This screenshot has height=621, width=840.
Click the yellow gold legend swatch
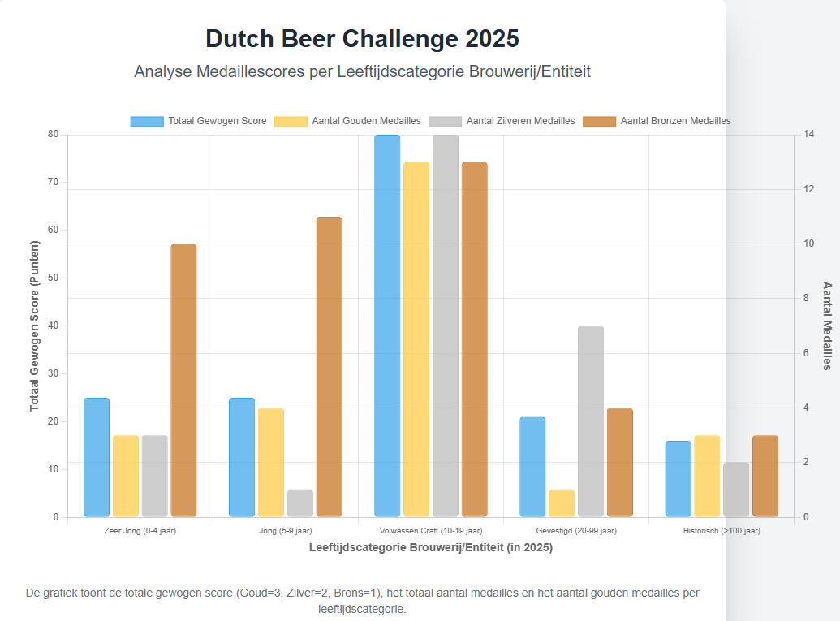coord(291,121)
